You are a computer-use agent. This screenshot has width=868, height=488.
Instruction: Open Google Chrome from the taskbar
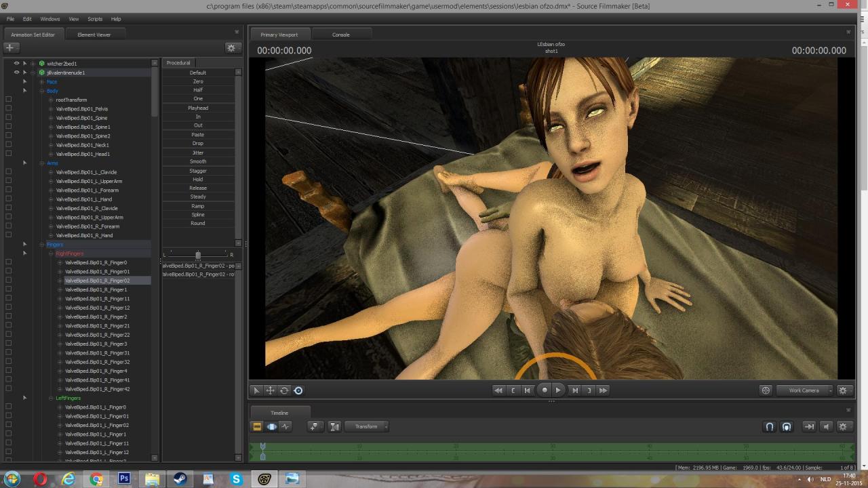[96, 479]
